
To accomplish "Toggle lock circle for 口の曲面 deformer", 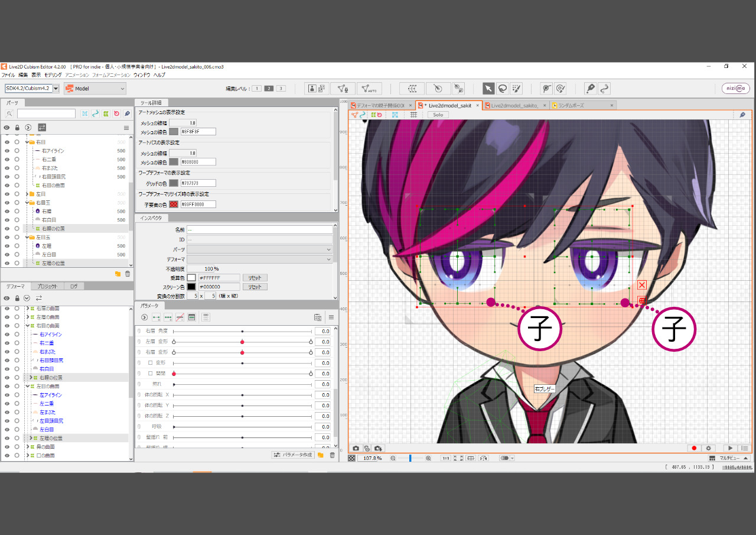I will coord(17,455).
